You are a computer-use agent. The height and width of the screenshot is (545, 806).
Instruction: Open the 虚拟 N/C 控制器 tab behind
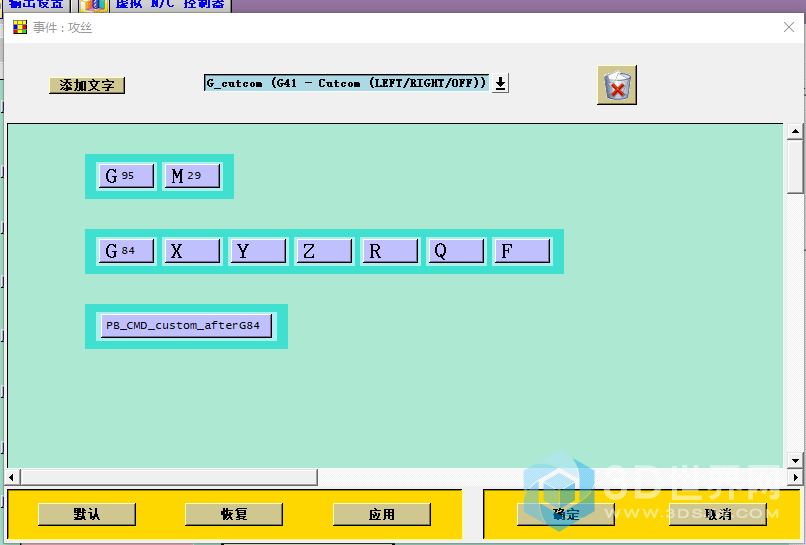155,5
